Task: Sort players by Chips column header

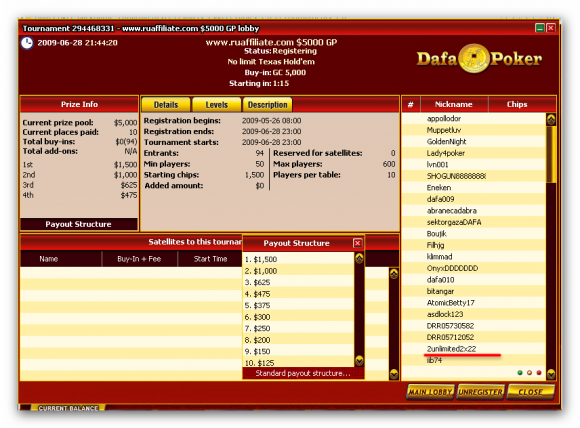Action: [x=517, y=104]
